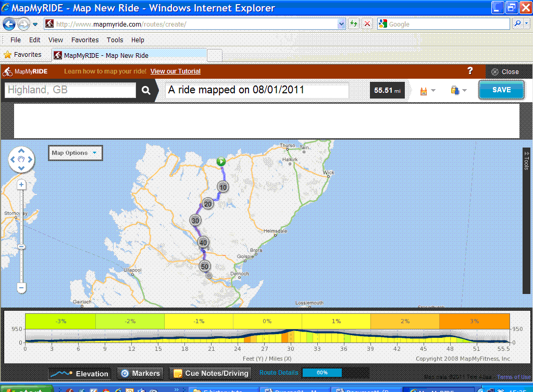This screenshot has height=392, width=533.
Task: Open the Help menu
Action: click(138, 40)
